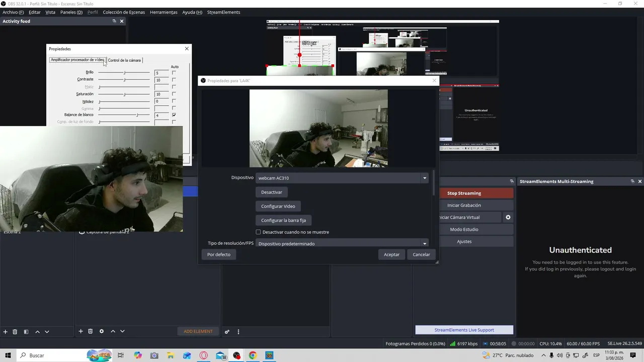This screenshot has width=644, height=362.
Task: Add a new source with the plus icon
Action: [x=80, y=331]
